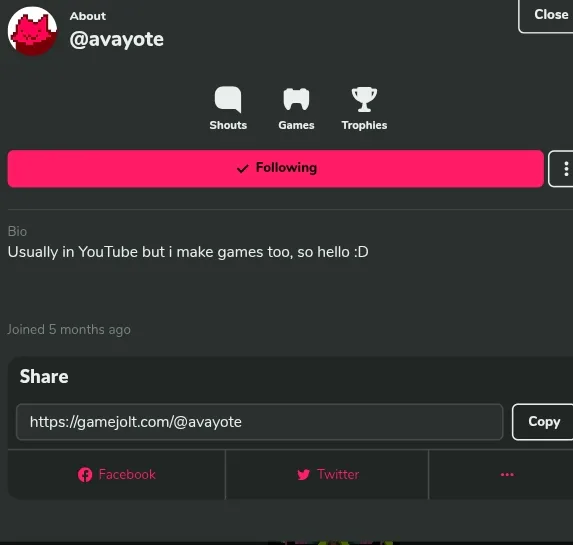Click the Shouts label
Viewport: 573px width, 545px height.
pyautogui.click(x=228, y=125)
